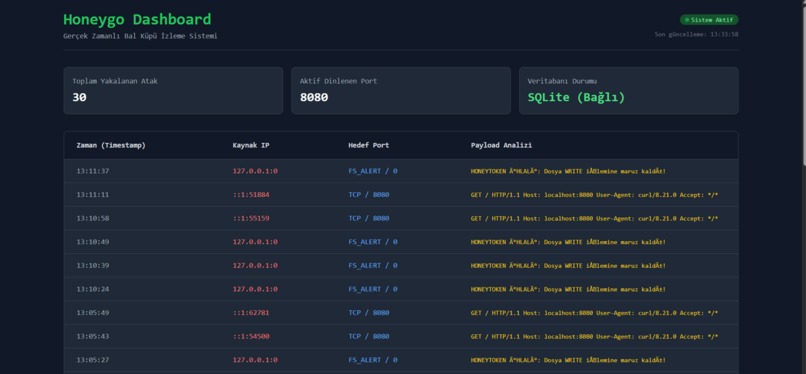Click FS_ALERT / 0 in the 13:10:49 row

tap(373, 242)
